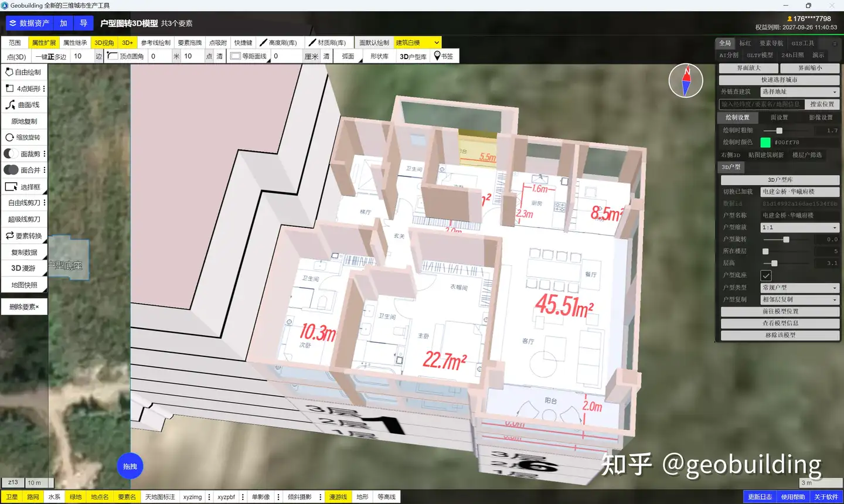Click the 输入经纬度 search field

pyautogui.click(x=760, y=104)
